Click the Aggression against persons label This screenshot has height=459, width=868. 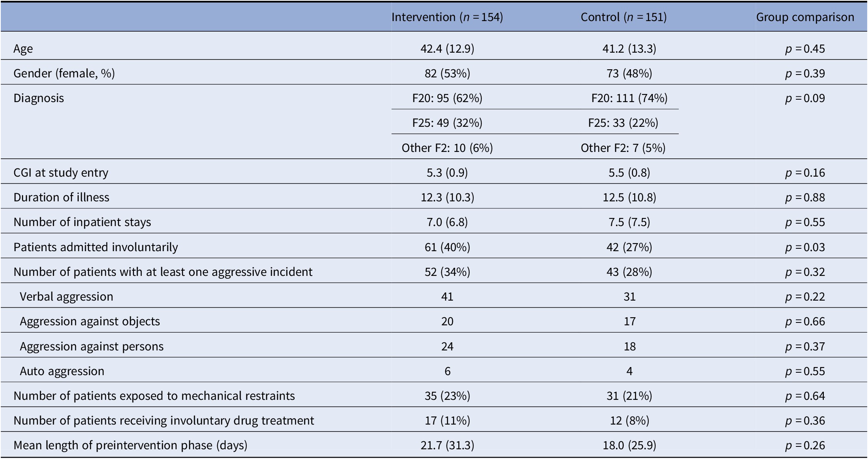click(92, 346)
